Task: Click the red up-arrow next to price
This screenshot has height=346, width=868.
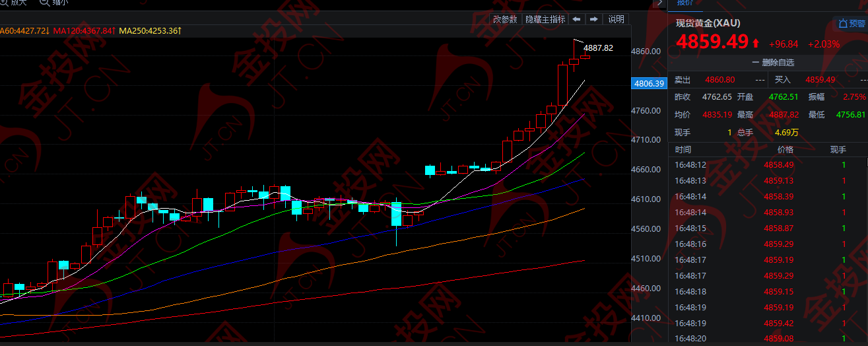Action: (x=756, y=44)
